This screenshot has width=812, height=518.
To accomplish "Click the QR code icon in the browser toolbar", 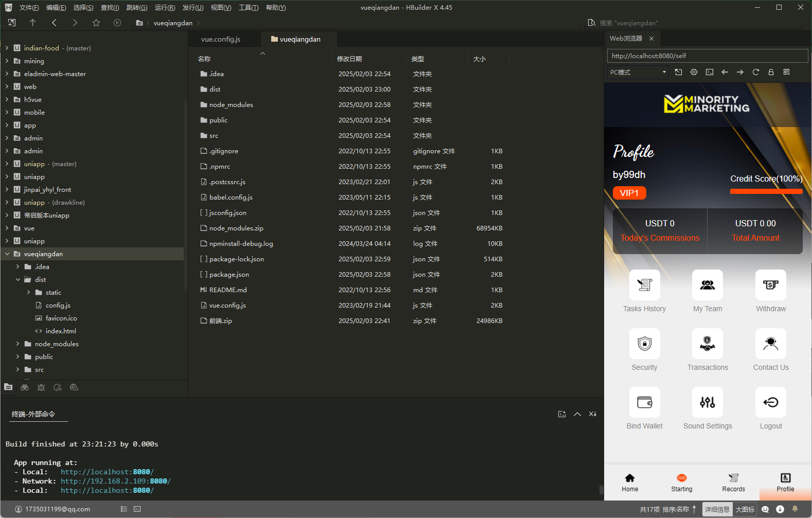I will pos(786,72).
